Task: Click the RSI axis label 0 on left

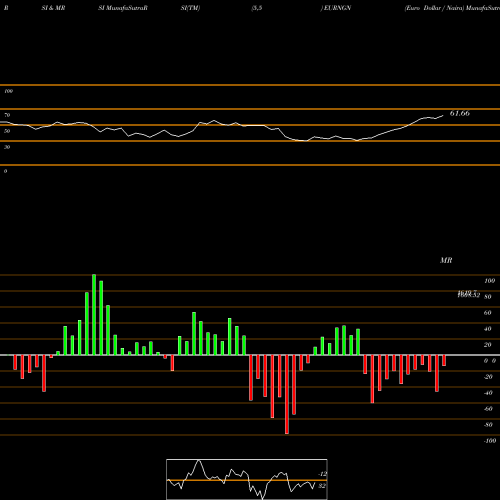Action: coord(5,171)
